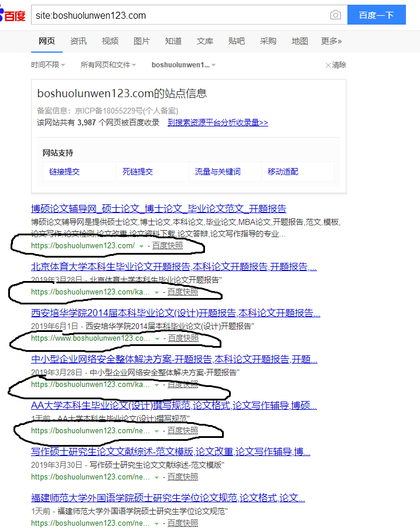This screenshot has width=420, height=531.
Task: Click the 移动适配 link
Action: point(283,172)
